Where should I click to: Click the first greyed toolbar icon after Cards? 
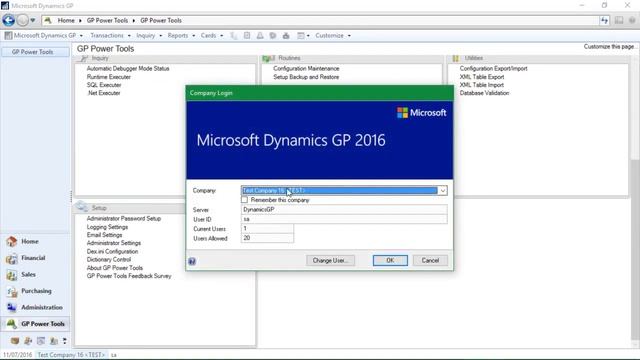233,36
